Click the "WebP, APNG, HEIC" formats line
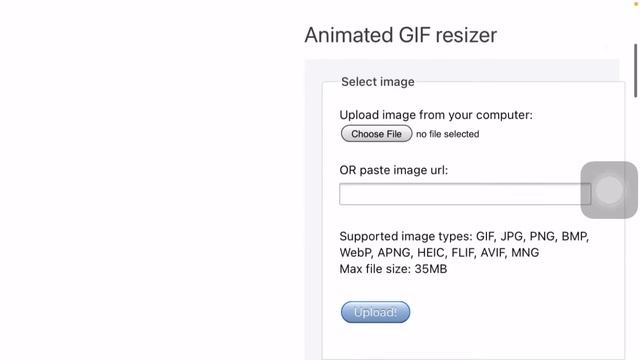The image size is (640, 360). pyautogui.click(x=439, y=253)
